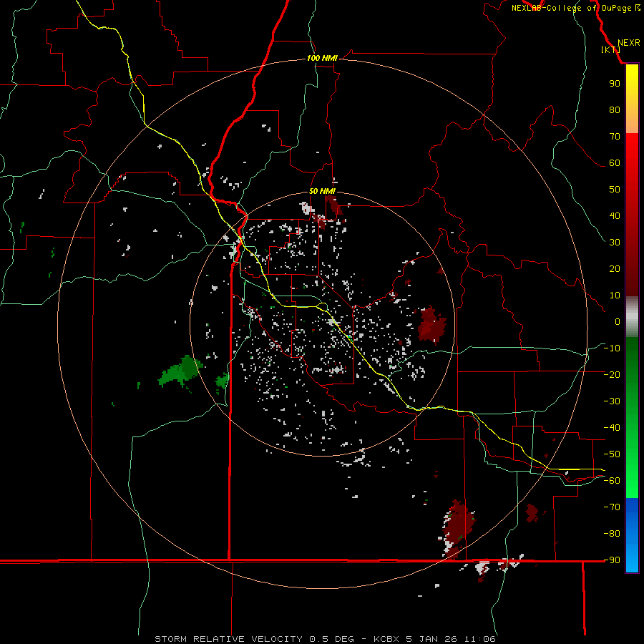Click the positive 50 scale value
The height and width of the screenshot is (644, 644).
click(x=615, y=190)
